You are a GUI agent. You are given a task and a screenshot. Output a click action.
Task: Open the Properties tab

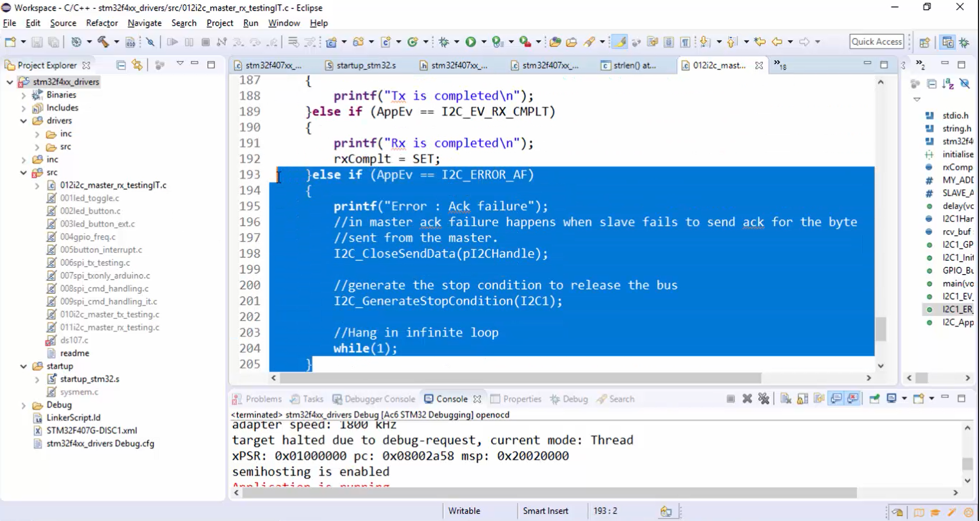point(516,399)
